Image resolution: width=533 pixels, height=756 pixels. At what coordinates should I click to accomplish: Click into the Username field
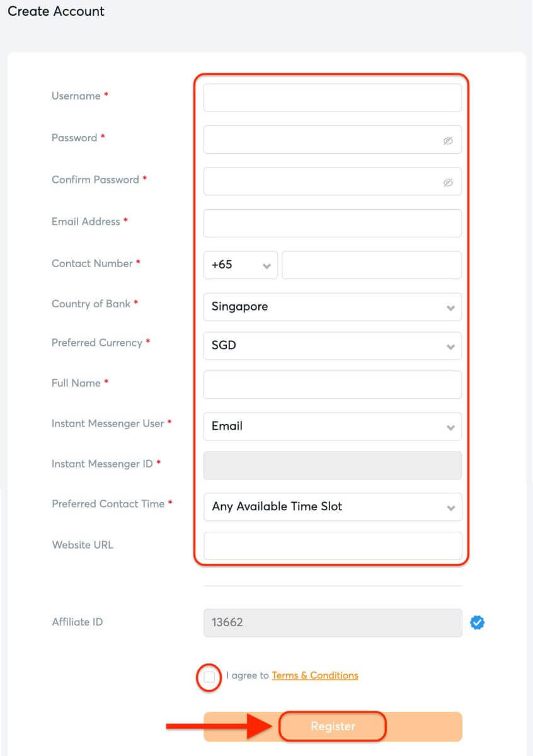pos(332,98)
